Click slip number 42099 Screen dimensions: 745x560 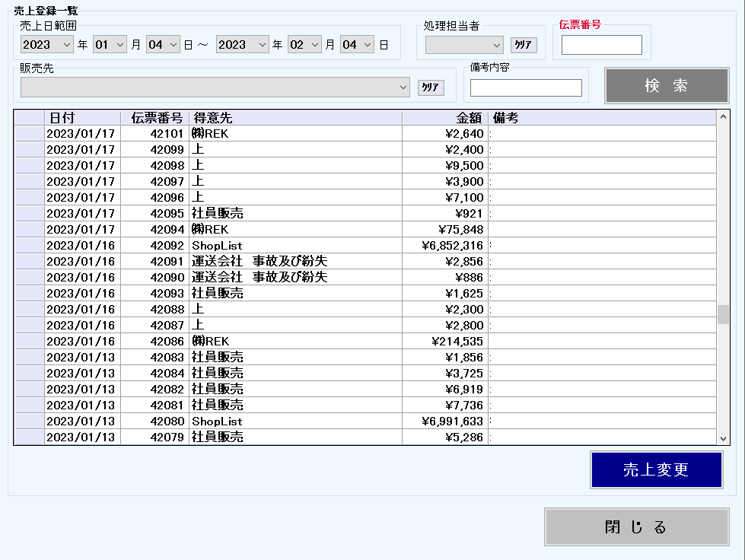[x=167, y=150]
